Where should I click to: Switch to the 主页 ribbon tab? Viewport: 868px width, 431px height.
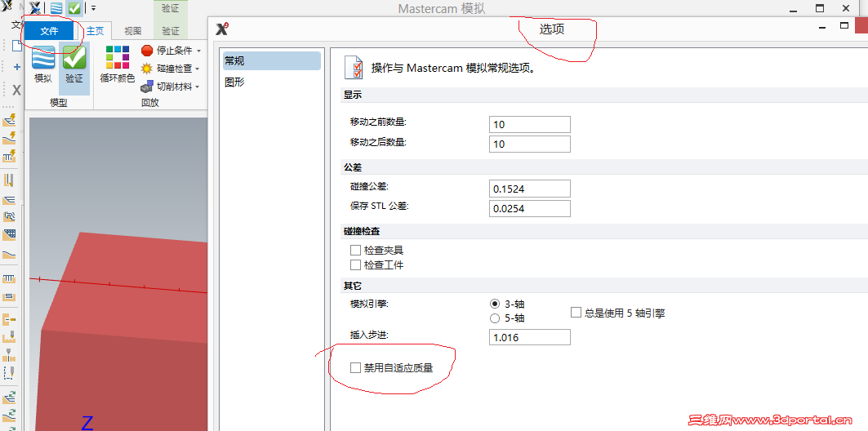(x=95, y=31)
